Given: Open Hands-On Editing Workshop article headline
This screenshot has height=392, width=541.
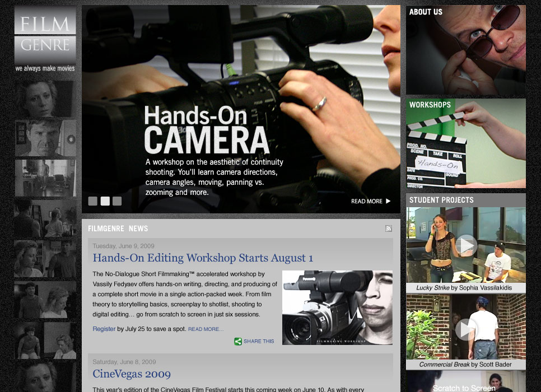Looking at the screenshot, I should (x=203, y=258).
